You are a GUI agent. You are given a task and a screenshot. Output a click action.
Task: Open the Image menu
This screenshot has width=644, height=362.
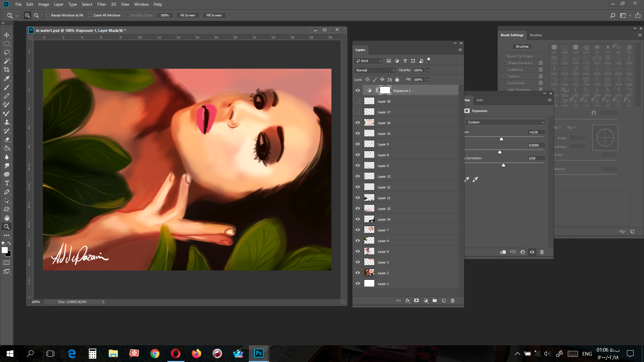pyautogui.click(x=44, y=4)
